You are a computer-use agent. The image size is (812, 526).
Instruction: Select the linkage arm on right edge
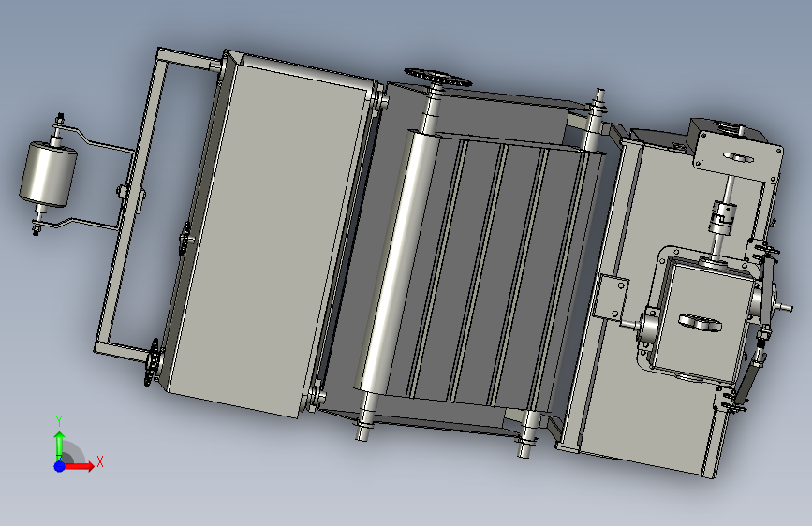click(766, 294)
